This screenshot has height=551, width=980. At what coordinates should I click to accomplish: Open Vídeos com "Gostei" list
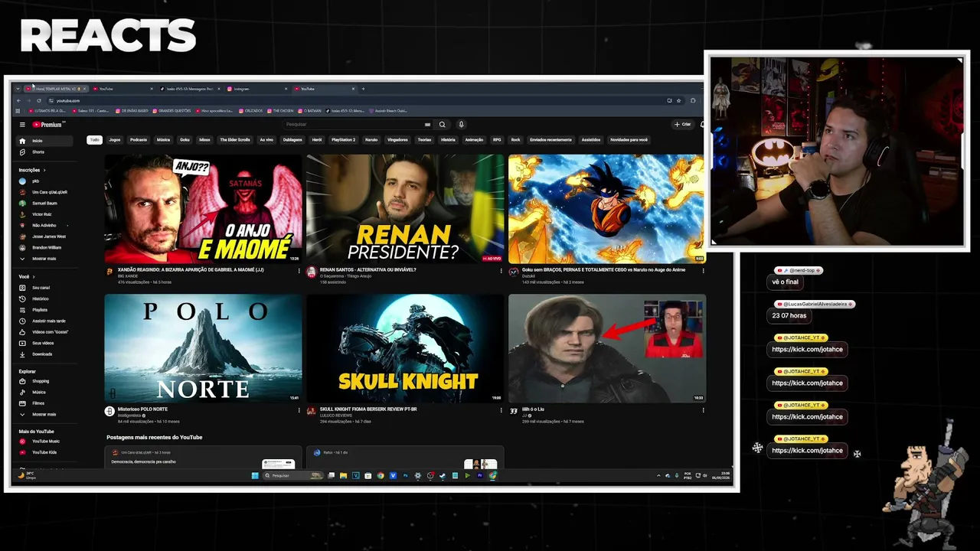click(x=46, y=332)
